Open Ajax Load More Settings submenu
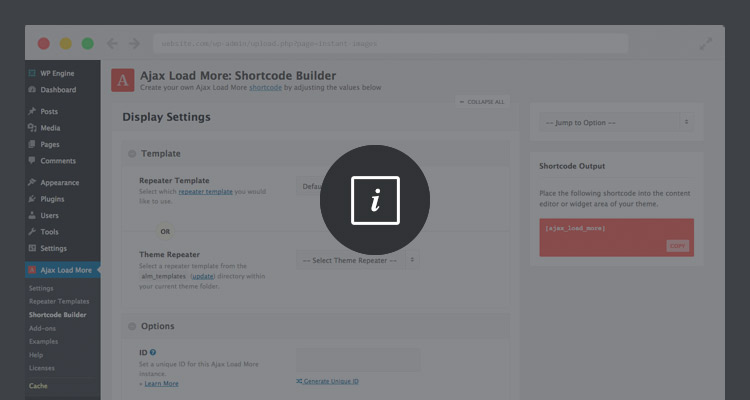The width and height of the screenshot is (750, 400). [41, 288]
